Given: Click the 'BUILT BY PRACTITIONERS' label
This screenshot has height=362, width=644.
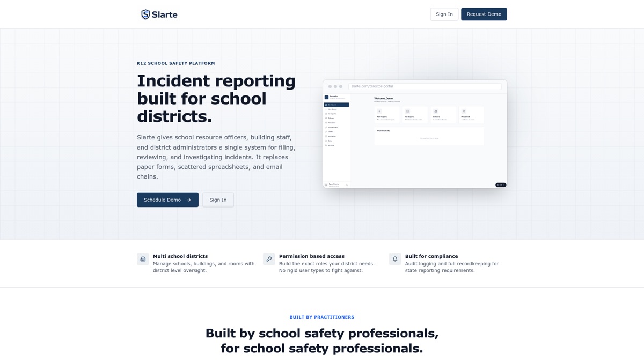Looking at the screenshot, I should pyautogui.click(x=322, y=317).
